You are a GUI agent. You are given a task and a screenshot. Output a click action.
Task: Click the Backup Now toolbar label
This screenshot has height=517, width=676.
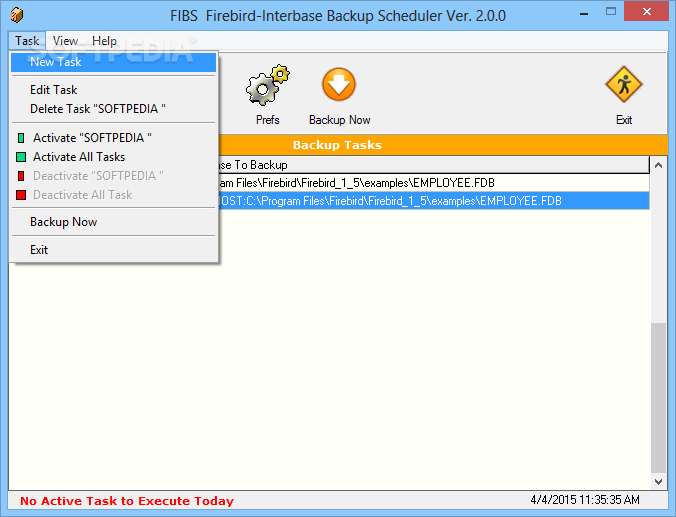click(339, 120)
